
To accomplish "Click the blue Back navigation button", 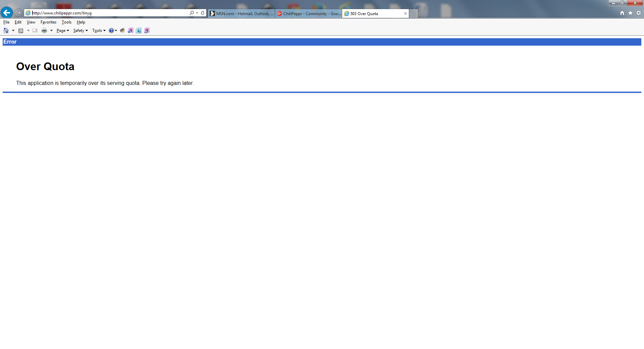I will coord(7,13).
